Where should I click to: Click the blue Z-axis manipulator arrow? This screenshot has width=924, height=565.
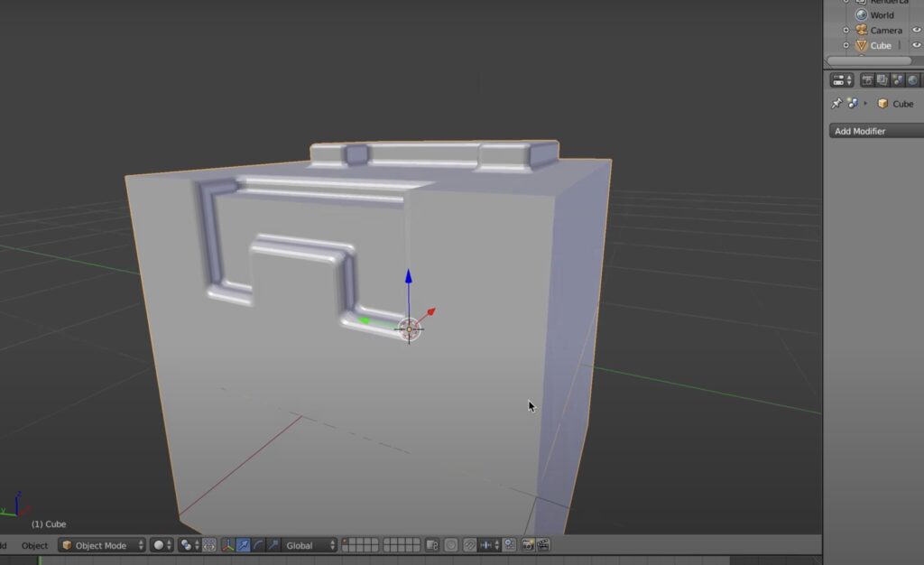click(409, 277)
